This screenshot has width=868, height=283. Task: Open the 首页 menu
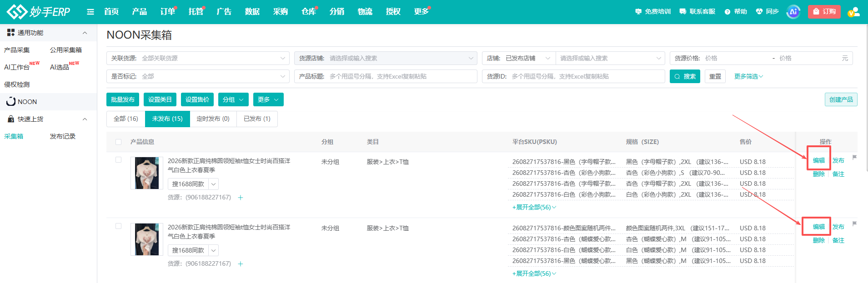coord(111,12)
